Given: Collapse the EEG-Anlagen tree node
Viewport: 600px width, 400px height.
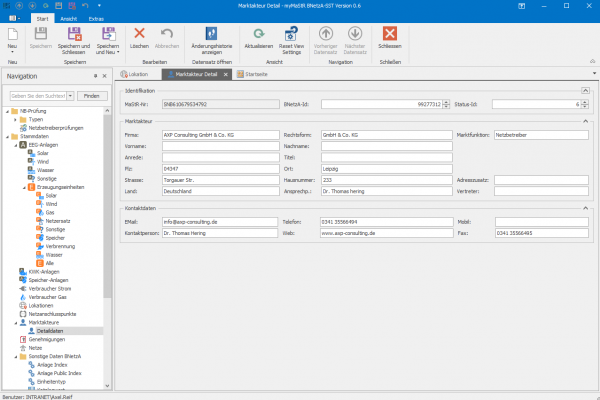Looking at the screenshot, I should 13,145.
